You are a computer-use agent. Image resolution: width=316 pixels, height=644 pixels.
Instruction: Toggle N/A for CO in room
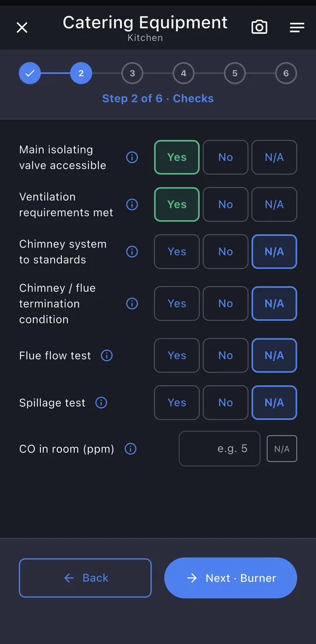point(282,449)
